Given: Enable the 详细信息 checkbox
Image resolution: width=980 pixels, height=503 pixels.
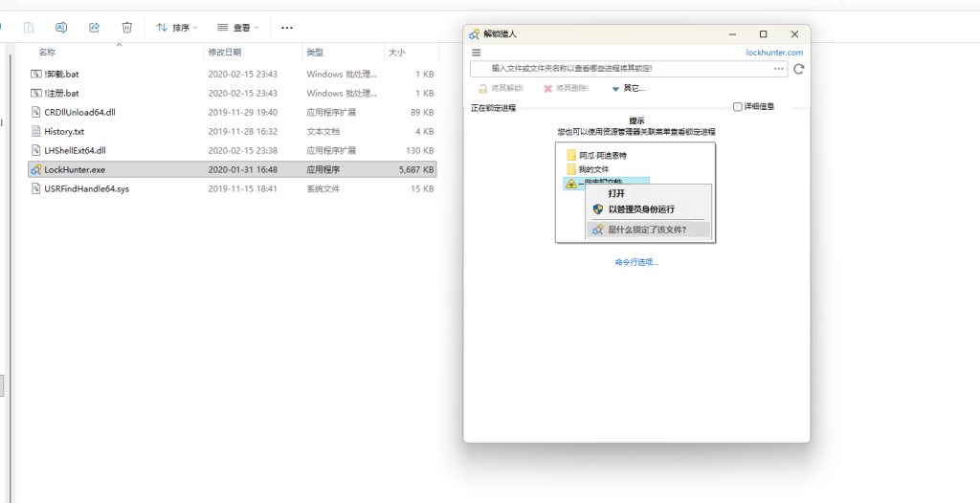Looking at the screenshot, I should (738, 107).
